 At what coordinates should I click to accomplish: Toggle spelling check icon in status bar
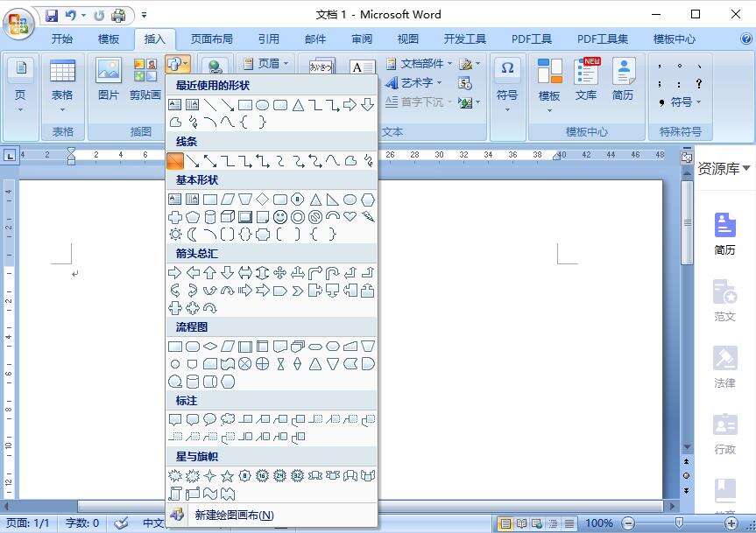click(x=121, y=522)
